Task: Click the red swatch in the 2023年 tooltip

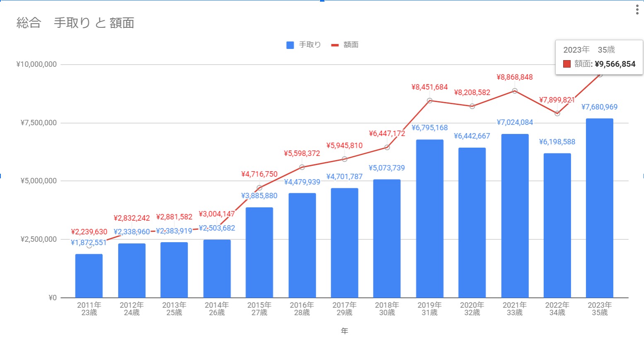Action: pyautogui.click(x=567, y=64)
